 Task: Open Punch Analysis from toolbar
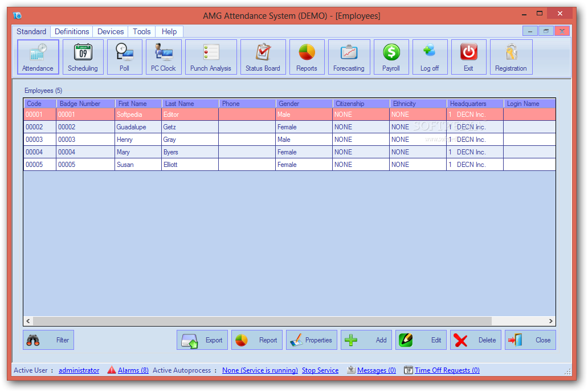pyautogui.click(x=211, y=57)
